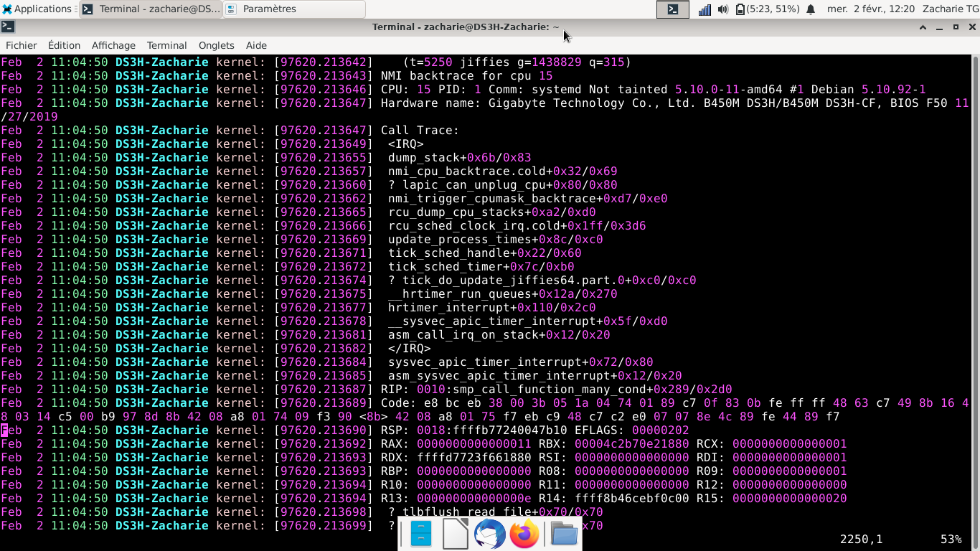Click the 'CPU: 15 PID: 1 Comm: systemd' line
Viewport: 980px width, 551px height.
pos(654,90)
